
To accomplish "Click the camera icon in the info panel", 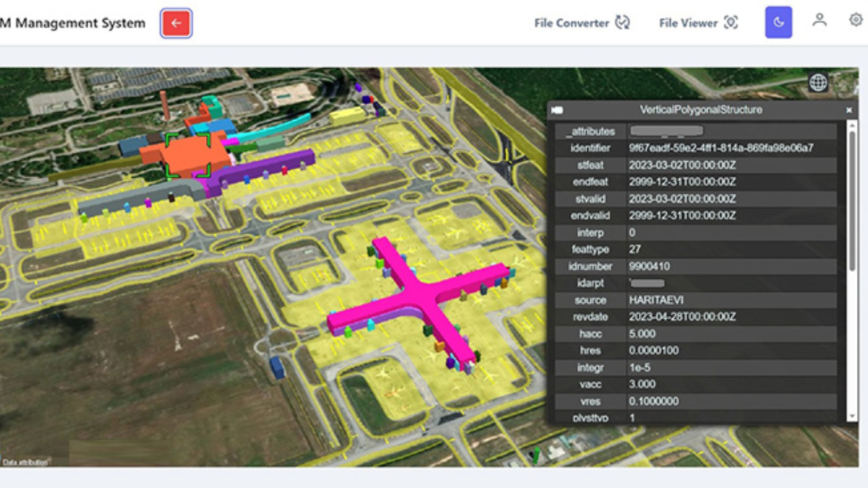I will [557, 110].
